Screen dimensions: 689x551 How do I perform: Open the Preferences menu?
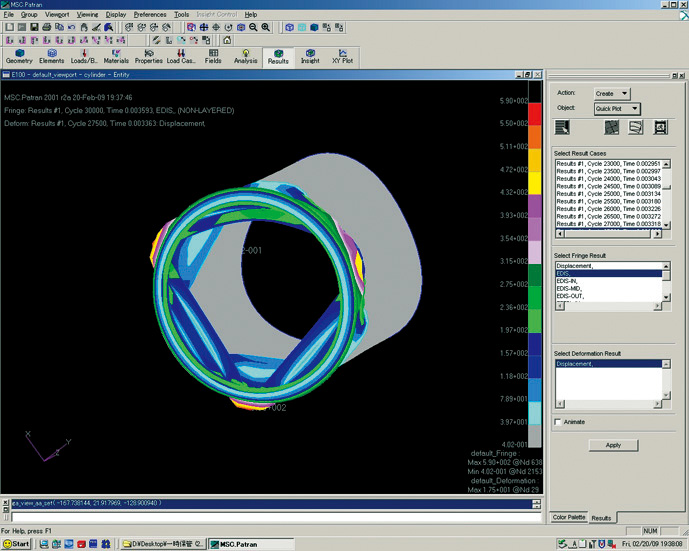click(x=150, y=14)
